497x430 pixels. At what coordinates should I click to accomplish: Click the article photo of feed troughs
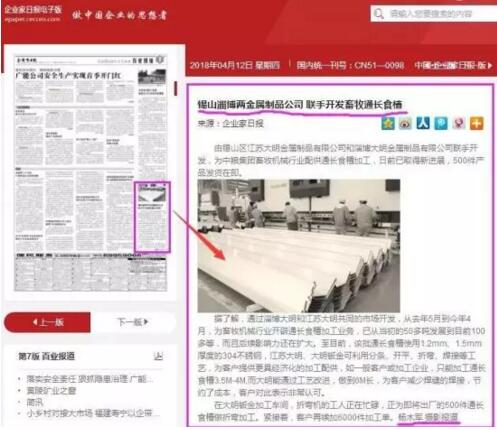click(299, 246)
